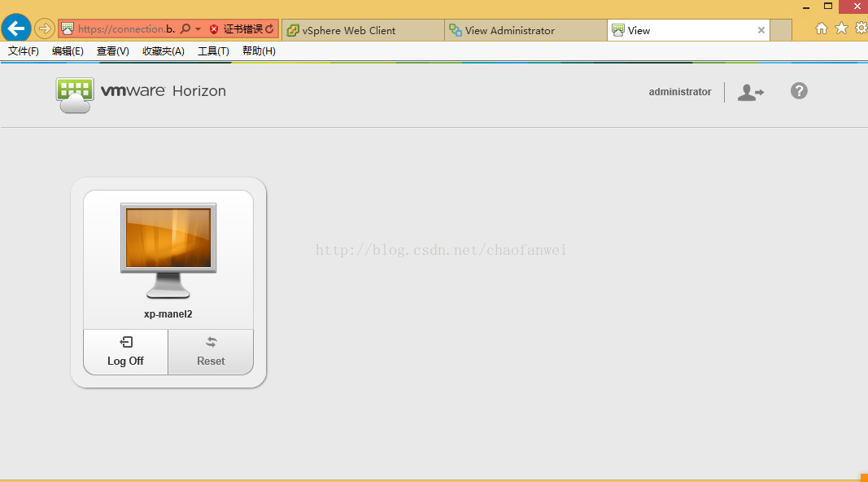Open the 文件(F) menu
868x482 pixels.
(24, 51)
